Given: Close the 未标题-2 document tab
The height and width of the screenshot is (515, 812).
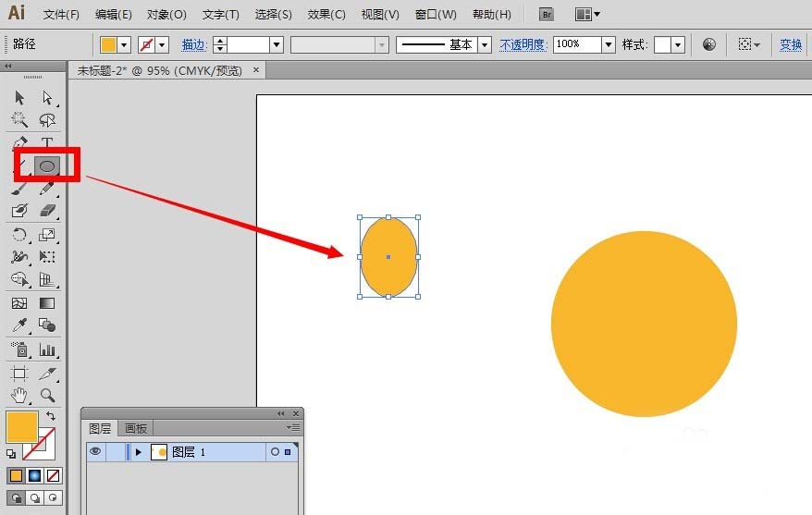Looking at the screenshot, I should [x=256, y=69].
